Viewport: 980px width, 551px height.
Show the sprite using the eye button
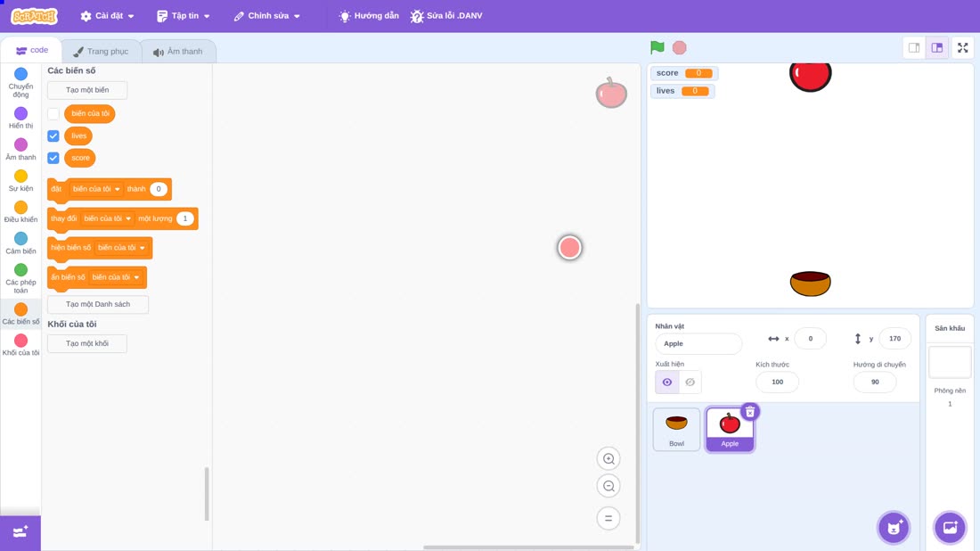pyautogui.click(x=667, y=382)
